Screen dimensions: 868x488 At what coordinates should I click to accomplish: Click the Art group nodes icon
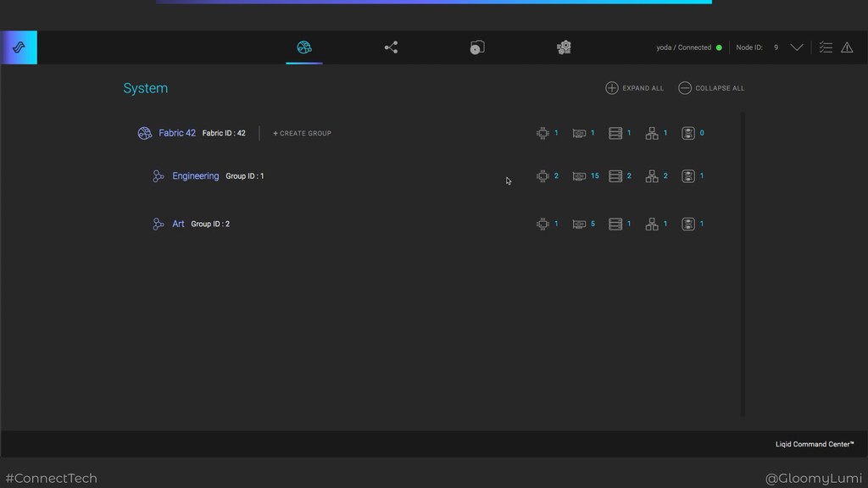tap(159, 224)
